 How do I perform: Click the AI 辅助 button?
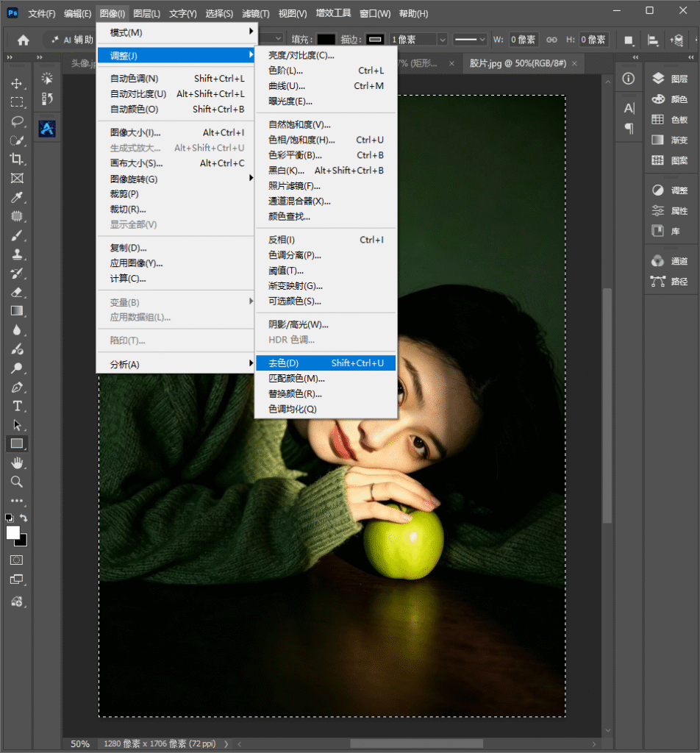[x=72, y=40]
